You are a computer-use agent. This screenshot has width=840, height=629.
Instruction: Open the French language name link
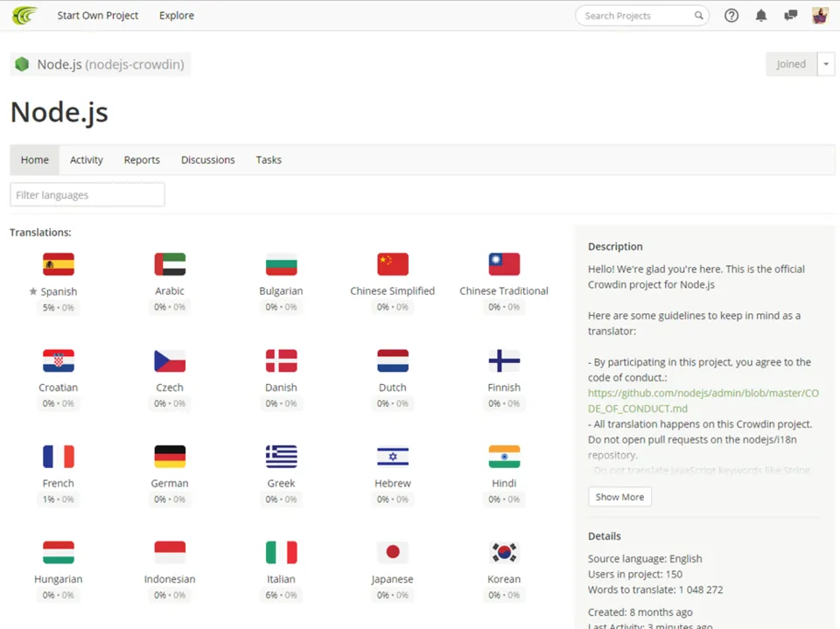(x=59, y=483)
